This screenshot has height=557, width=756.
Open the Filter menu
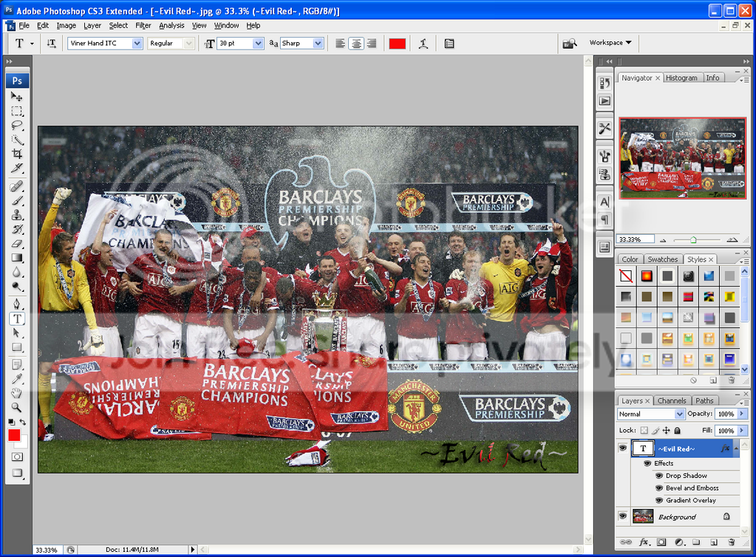[x=143, y=26]
